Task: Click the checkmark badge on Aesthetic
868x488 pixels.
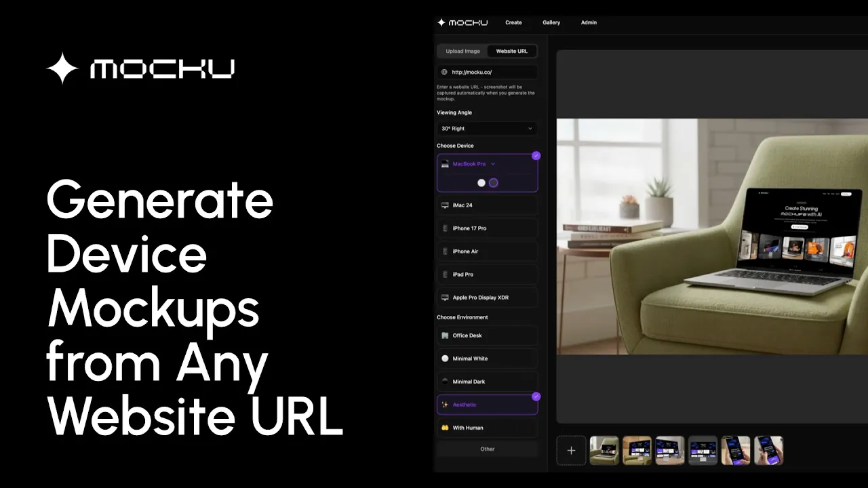Action: pyautogui.click(x=536, y=396)
